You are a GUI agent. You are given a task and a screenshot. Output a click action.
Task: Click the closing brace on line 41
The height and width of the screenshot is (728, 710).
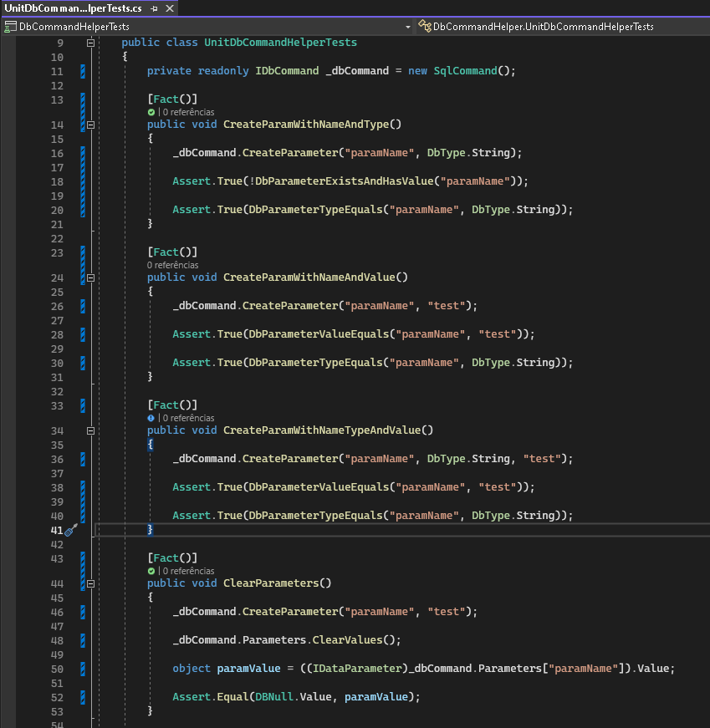(150, 530)
